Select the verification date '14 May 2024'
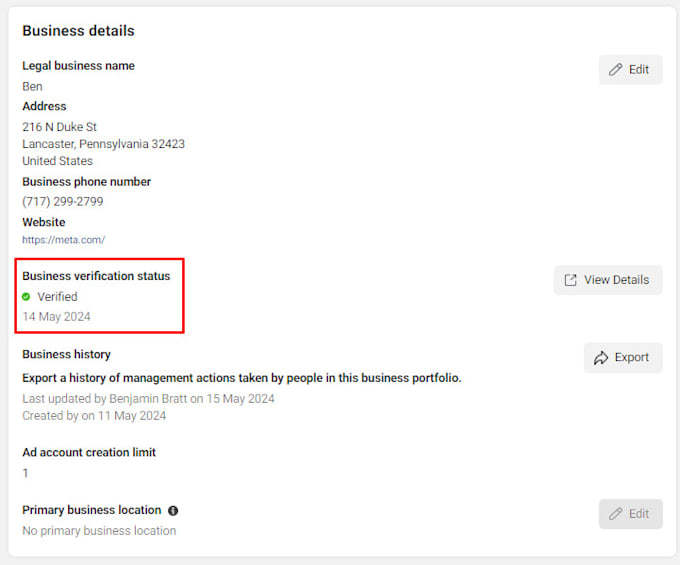The width and height of the screenshot is (680, 565). coord(56,317)
